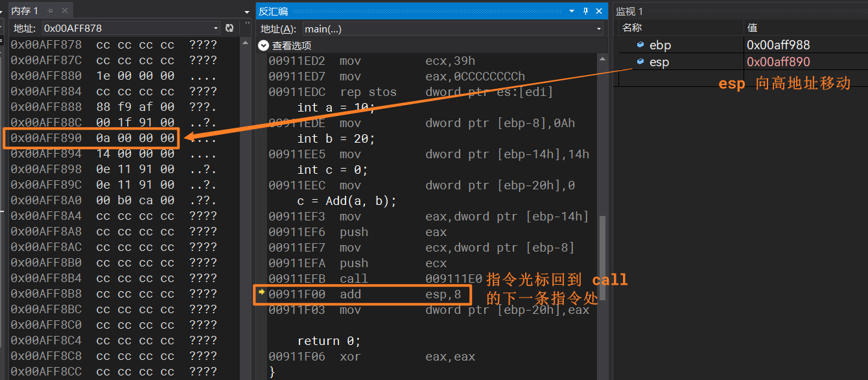The image size is (868, 380).
Task: Click memory row 0x00AFF8CC
Action: pyautogui.click(x=113, y=372)
